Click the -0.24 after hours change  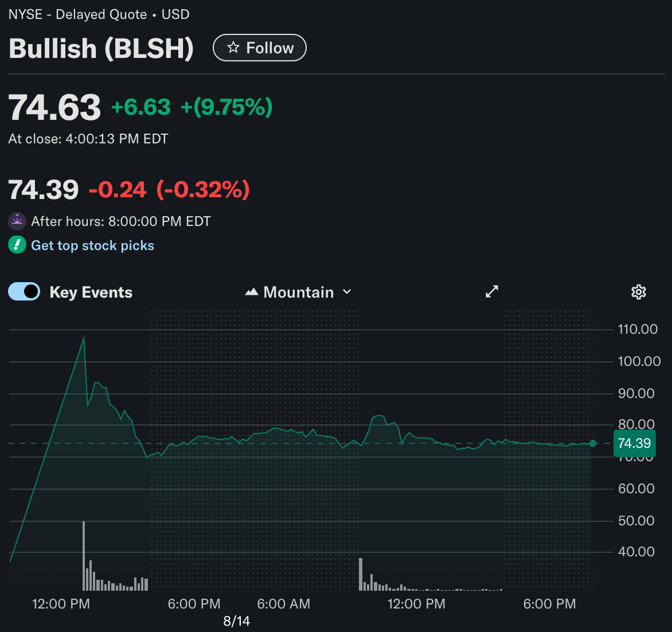pyautogui.click(x=118, y=189)
